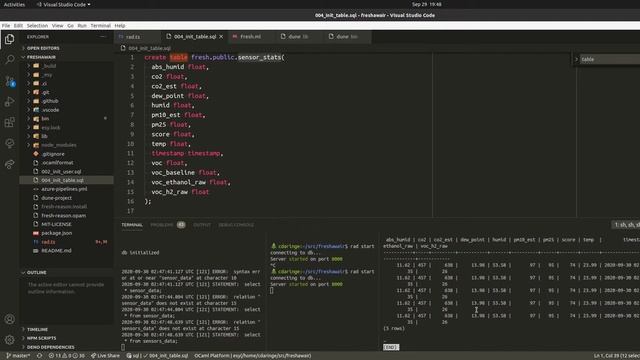Open the Go menu
Screen dimensions: 640x360
71,25
